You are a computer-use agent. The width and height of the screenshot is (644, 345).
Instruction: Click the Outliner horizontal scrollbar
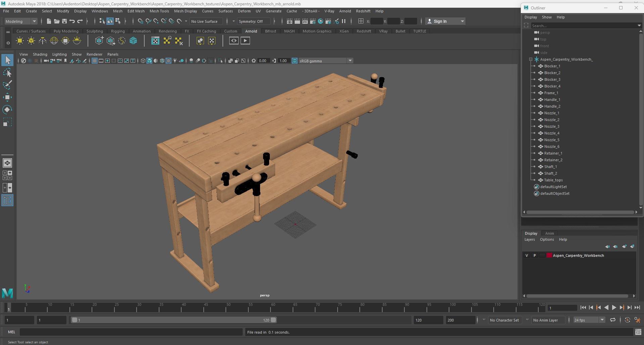coord(580,212)
